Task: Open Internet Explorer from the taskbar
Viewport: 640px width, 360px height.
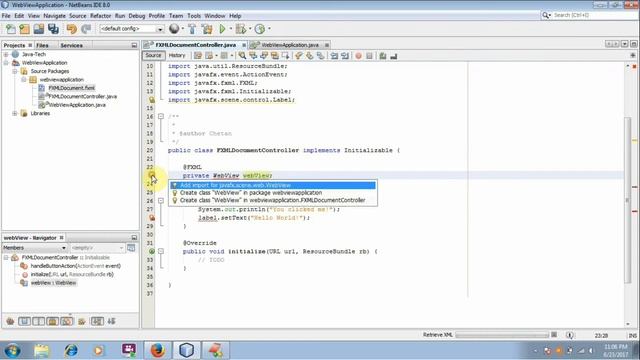Action: coord(71,350)
